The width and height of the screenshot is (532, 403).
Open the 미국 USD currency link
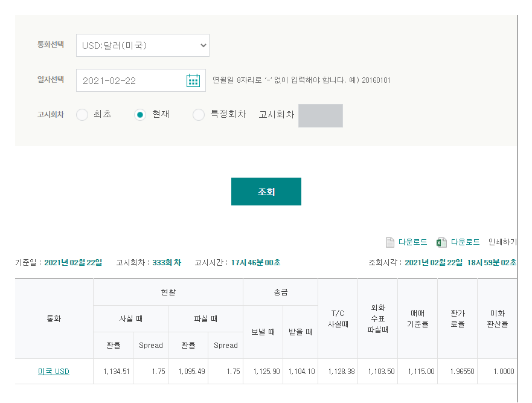coord(54,372)
